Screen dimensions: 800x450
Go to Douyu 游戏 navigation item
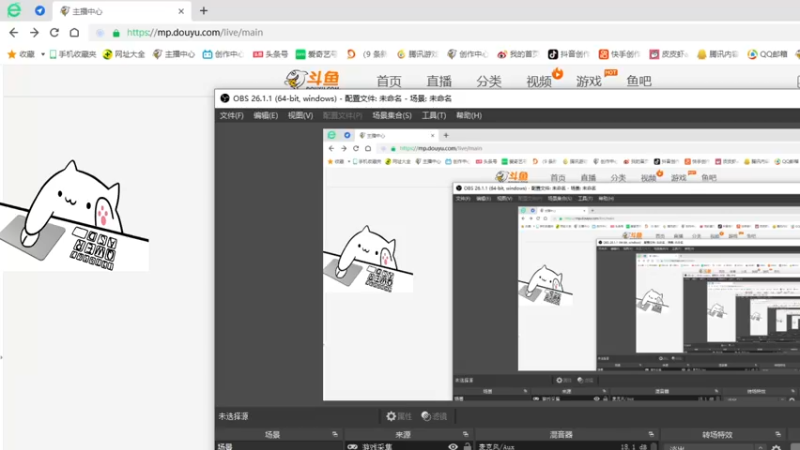pos(589,81)
